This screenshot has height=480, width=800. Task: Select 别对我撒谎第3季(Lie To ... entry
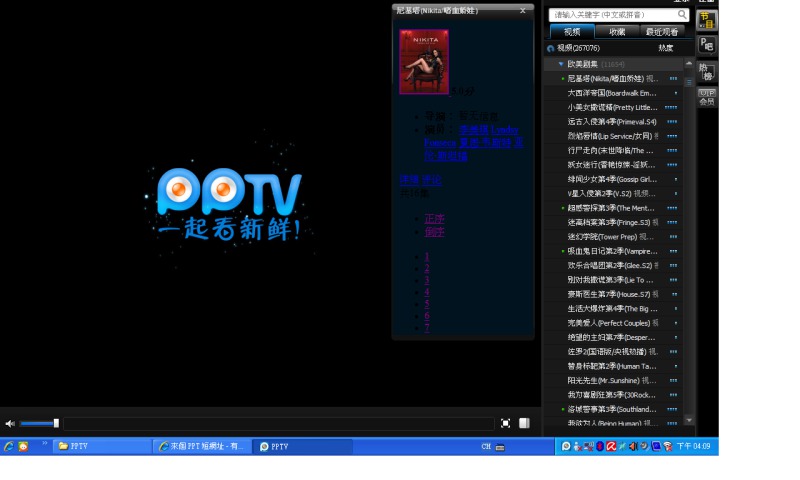point(610,280)
